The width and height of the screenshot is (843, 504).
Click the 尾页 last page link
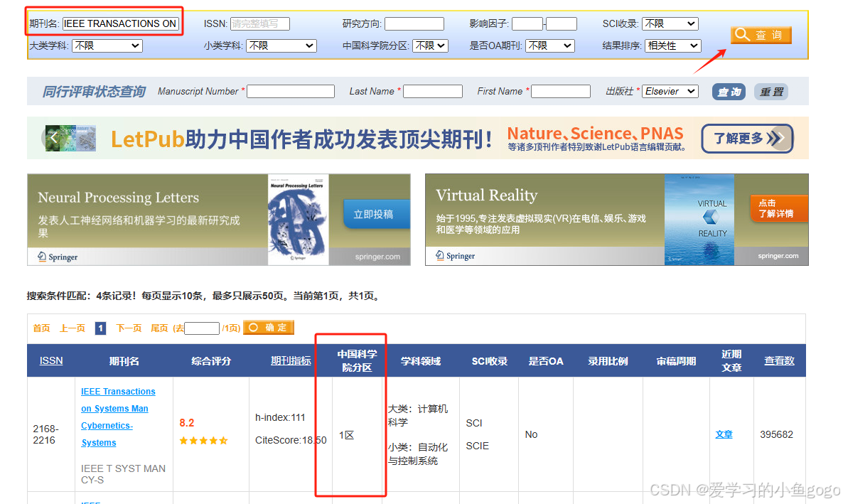pos(159,328)
